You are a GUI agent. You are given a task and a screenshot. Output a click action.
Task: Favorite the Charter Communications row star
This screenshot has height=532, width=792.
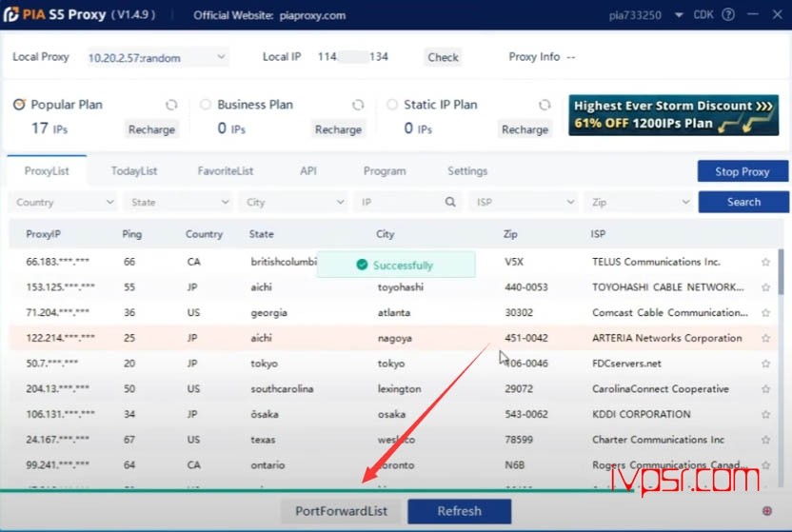pos(765,440)
